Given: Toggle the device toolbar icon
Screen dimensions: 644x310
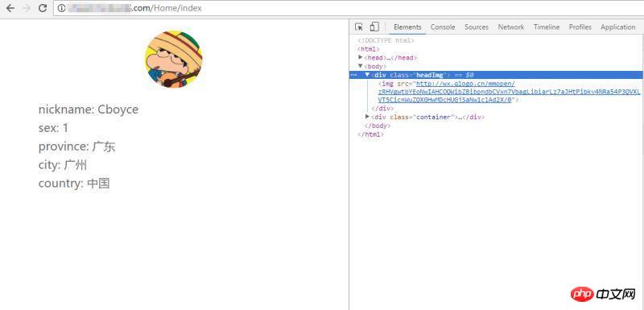Looking at the screenshot, I should [374, 27].
